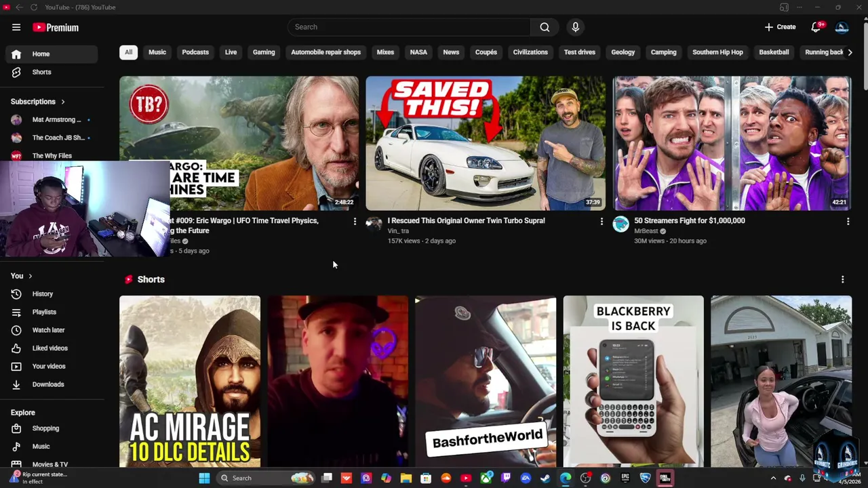Open options for the 50 Streamers video
Screen dimensions: 868x488
point(848,222)
